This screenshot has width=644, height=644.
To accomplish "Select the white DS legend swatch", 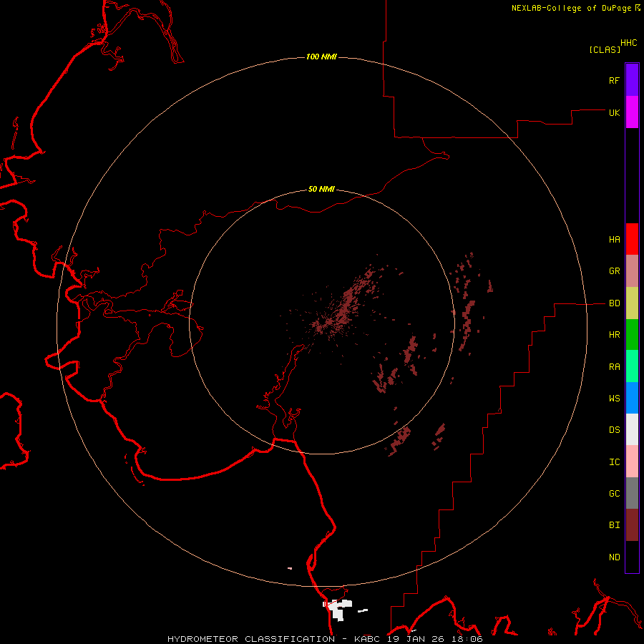I will coord(632,429).
